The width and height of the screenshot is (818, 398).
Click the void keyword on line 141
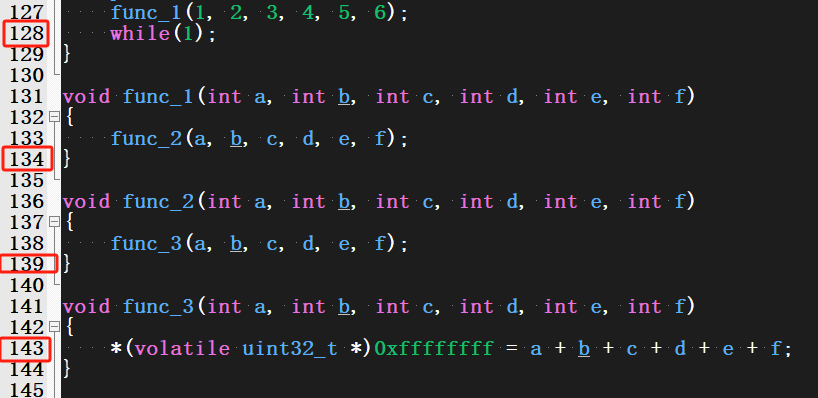pyautogui.click(x=86, y=307)
